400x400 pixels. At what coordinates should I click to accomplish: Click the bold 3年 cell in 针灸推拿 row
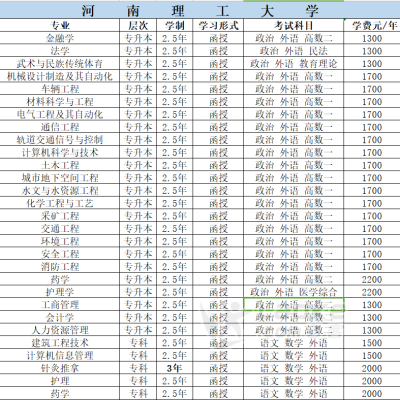[x=175, y=368]
